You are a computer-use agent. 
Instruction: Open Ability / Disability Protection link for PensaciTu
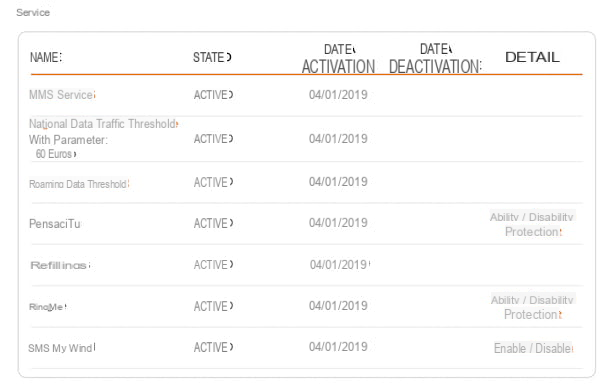tap(533, 224)
